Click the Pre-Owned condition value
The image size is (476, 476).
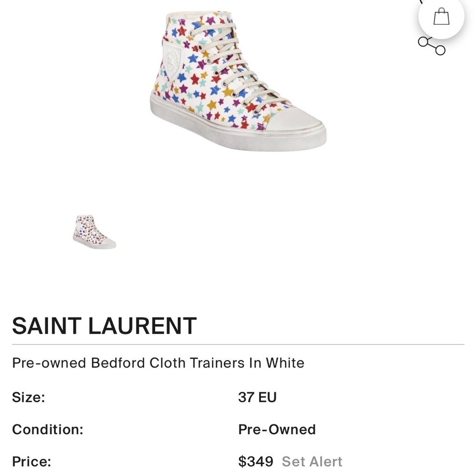(277, 429)
